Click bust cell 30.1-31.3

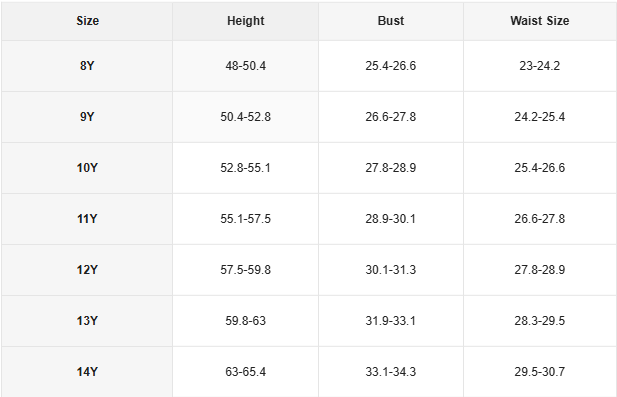[x=391, y=270]
